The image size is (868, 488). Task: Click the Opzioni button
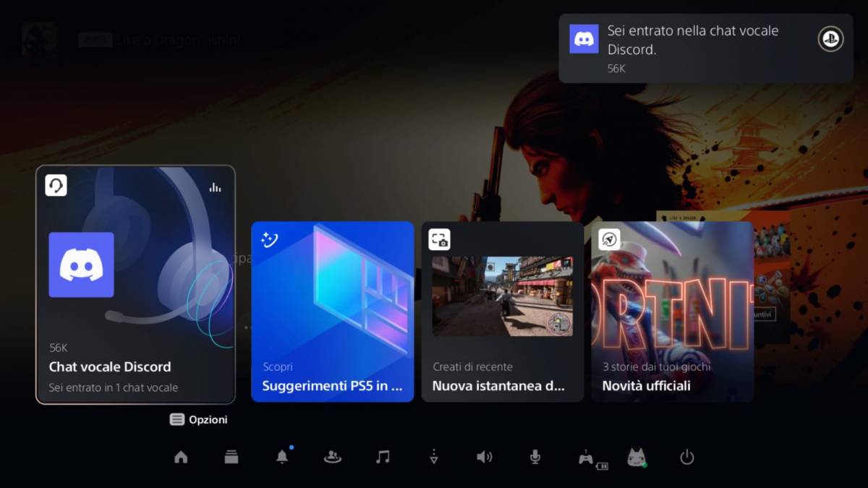[x=199, y=419]
